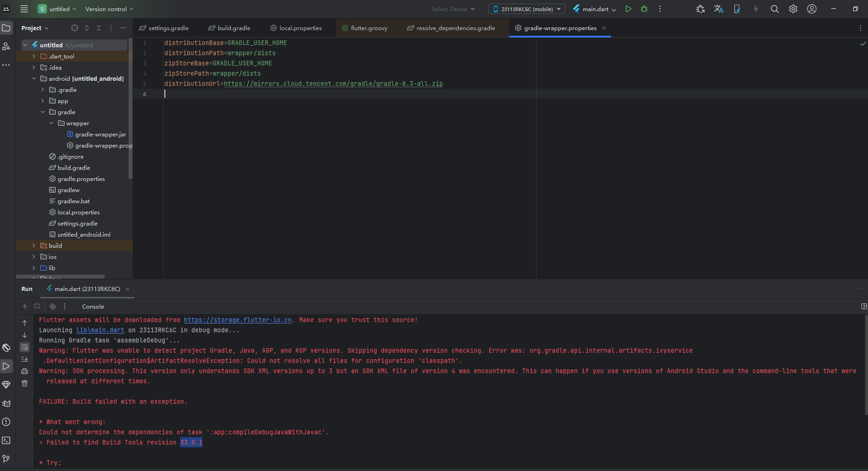The width and height of the screenshot is (868, 471).
Task: Toggle soft-wrap in the Run console
Action: (x=25, y=347)
